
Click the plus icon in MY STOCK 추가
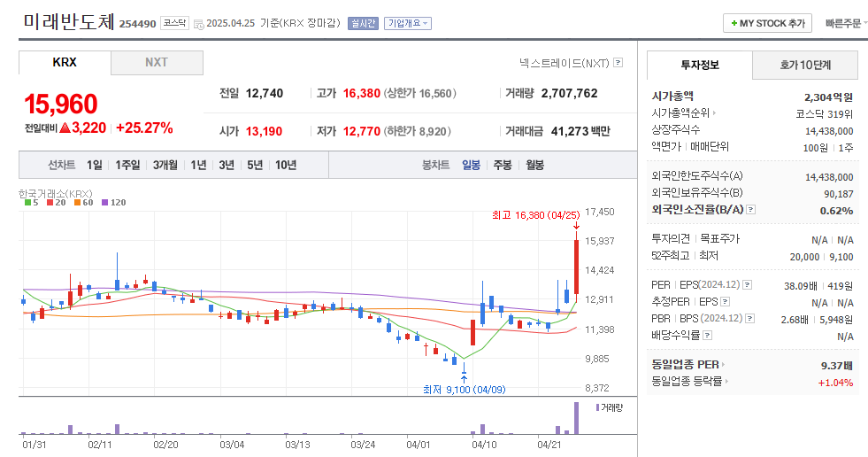[x=734, y=23]
